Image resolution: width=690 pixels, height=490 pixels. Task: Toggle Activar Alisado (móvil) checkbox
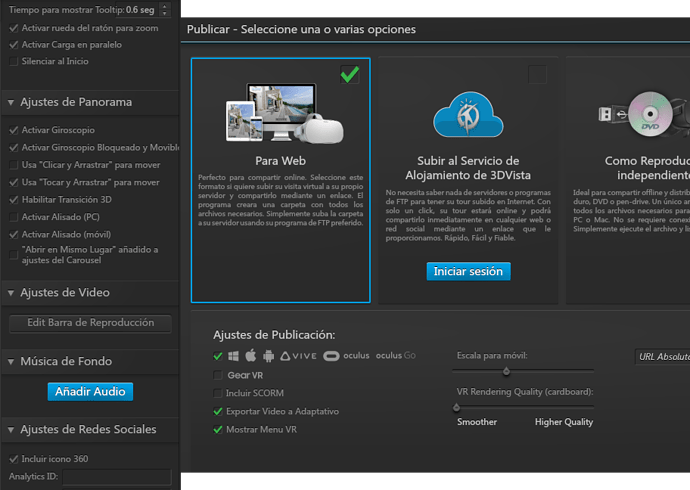click(x=14, y=234)
